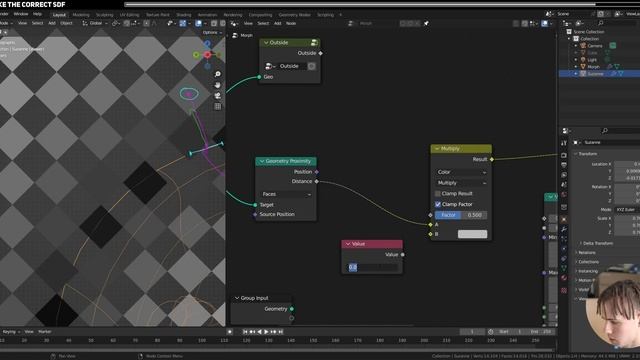The height and width of the screenshot is (360, 640).
Task: Open the World properties tab
Action: pos(564,195)
